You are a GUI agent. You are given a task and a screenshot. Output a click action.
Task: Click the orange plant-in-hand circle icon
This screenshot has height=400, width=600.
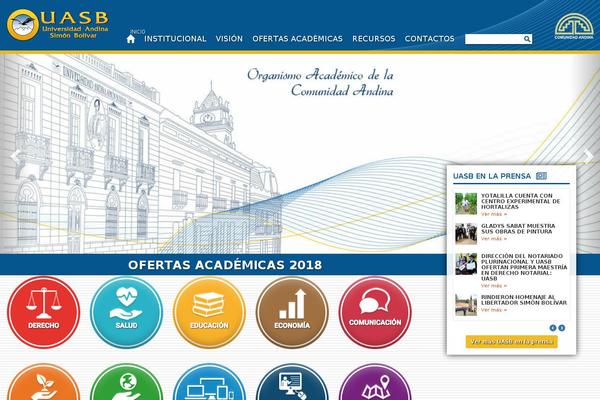[44, 382]
